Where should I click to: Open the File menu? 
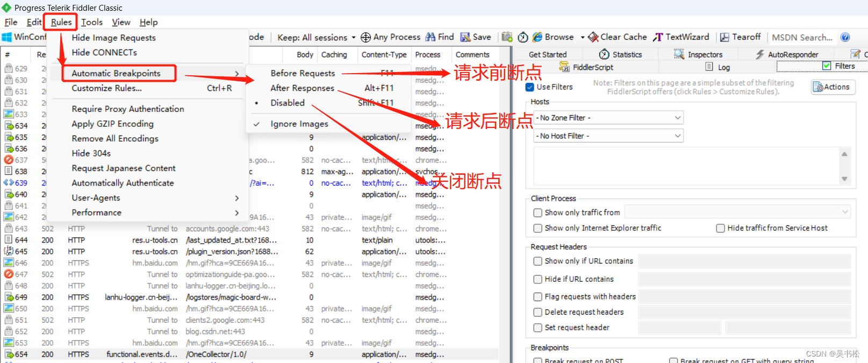click(11, 22)
